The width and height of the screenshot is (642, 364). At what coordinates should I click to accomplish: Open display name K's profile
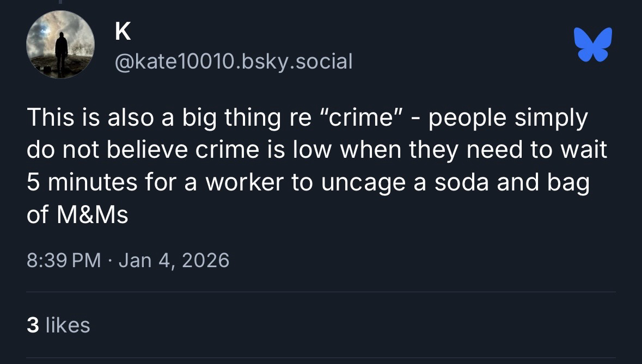123,33
